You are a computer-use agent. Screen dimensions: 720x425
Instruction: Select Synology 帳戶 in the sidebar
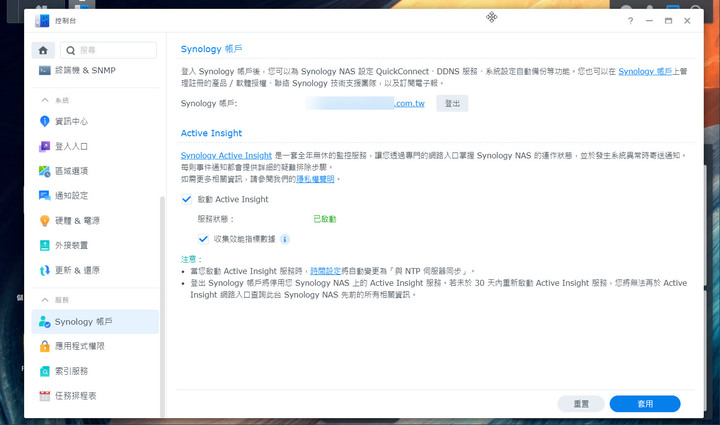coord(96,321)
